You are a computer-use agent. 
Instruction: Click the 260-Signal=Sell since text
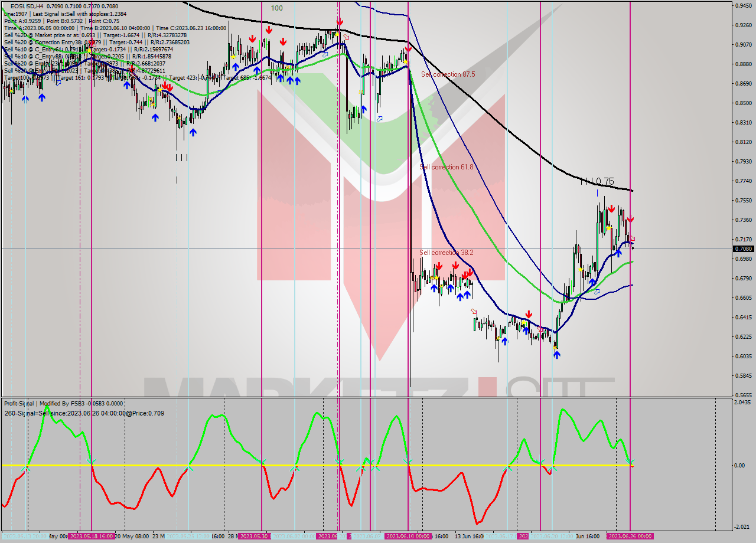click(84, 413)
